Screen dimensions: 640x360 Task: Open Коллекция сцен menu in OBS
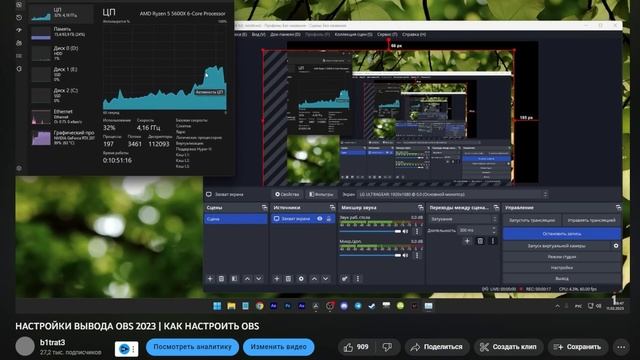353,35
